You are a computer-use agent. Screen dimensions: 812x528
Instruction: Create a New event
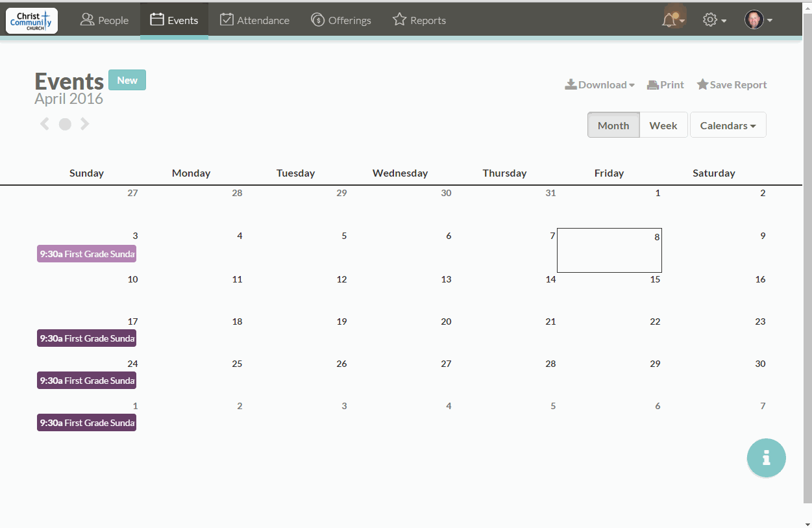pyautogui.click(x=127, y=80)
